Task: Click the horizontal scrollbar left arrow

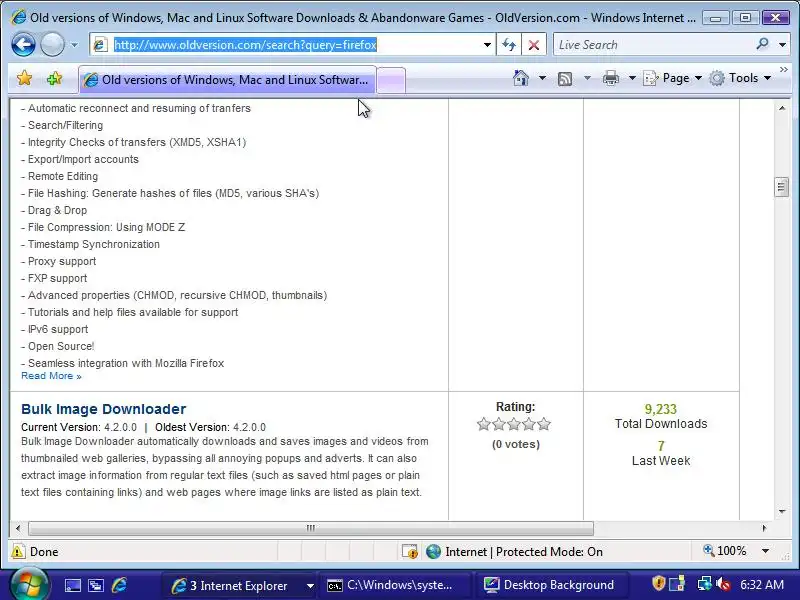Action: pos(18,528)
